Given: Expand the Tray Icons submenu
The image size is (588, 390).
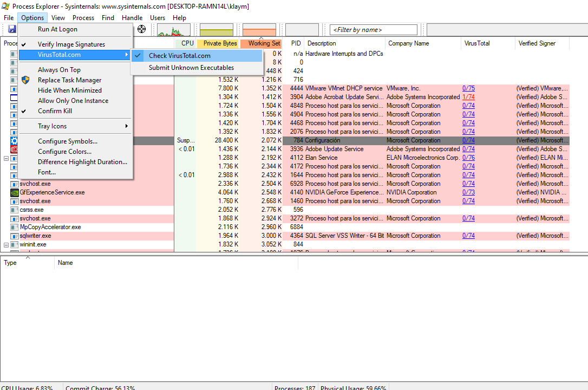Looking at the screenshot, I should [x=75, y=126].
